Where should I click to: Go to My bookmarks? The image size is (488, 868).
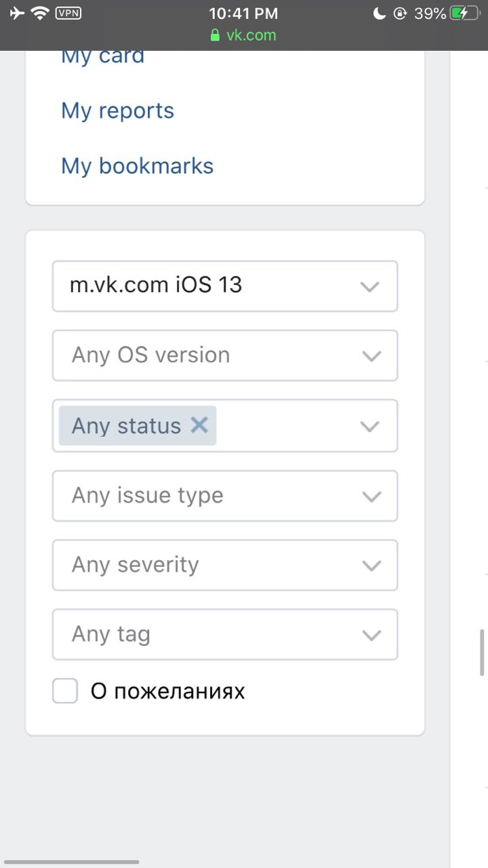(x=138, y=166)
